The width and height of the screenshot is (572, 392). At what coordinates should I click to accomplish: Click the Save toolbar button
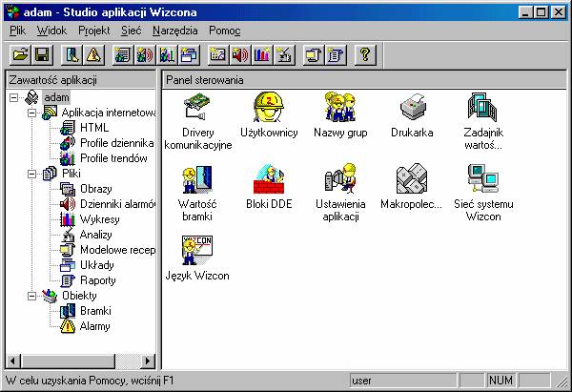coord(42,55)
